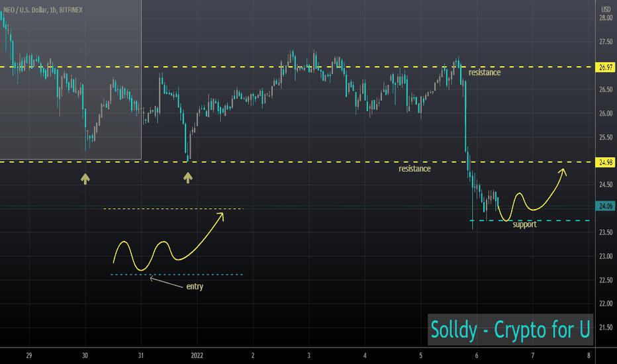
Task: Click the 23.50 price axis value
Action: click(606, 232)
